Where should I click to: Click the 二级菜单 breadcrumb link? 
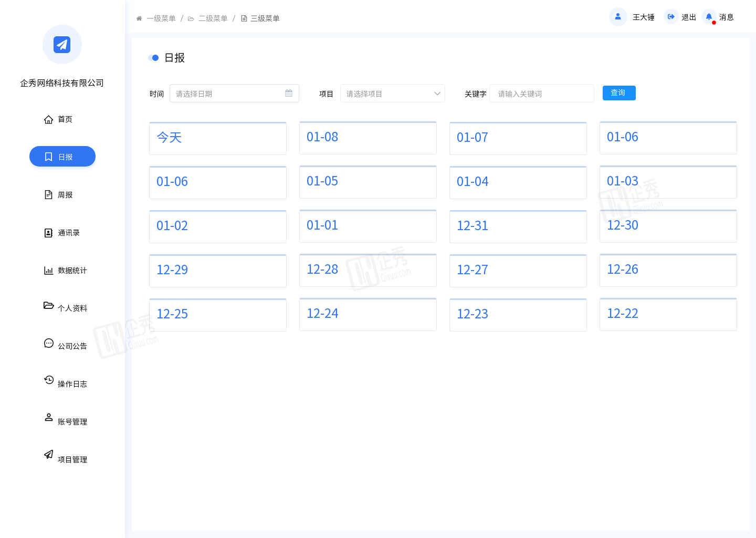click(213, 18)
